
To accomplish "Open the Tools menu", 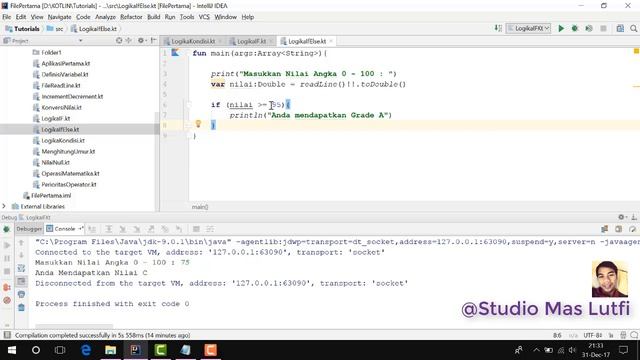I will pyautogui.click(x=187, y=17).
